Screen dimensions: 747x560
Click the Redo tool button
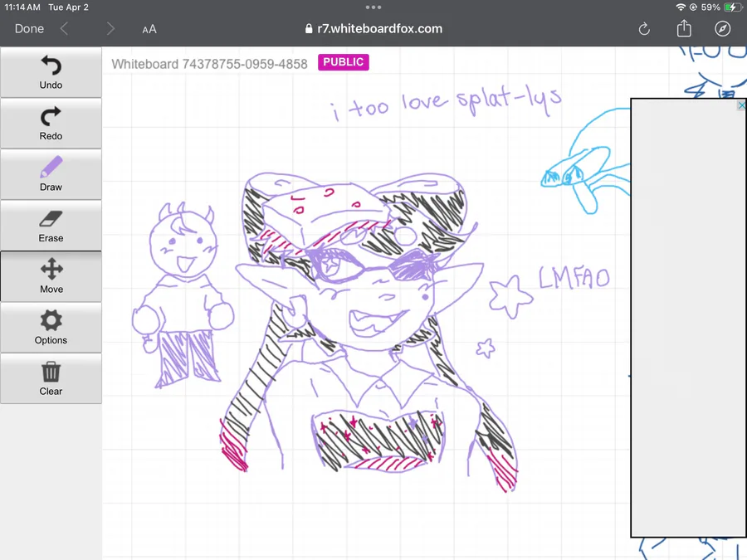pos(51,124)
